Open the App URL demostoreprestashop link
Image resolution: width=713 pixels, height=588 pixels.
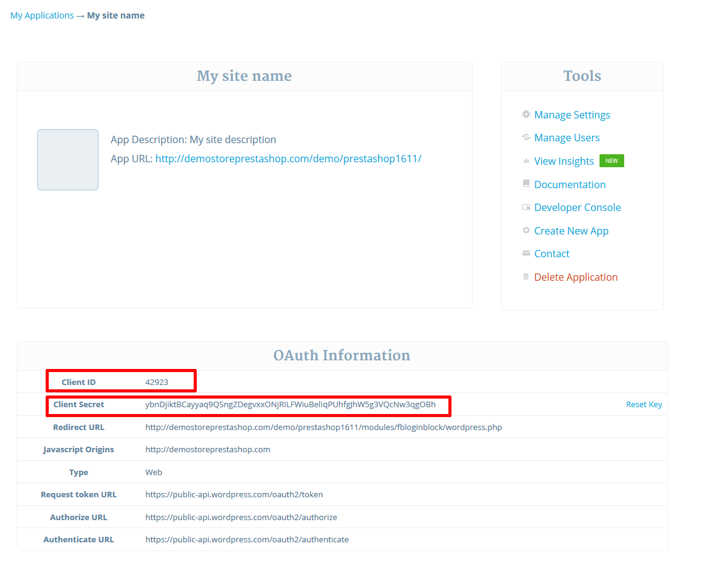click(288, 159)
